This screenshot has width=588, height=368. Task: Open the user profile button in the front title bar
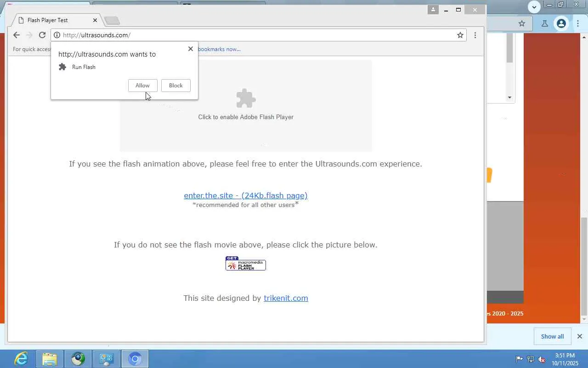(x=433, y=10)
